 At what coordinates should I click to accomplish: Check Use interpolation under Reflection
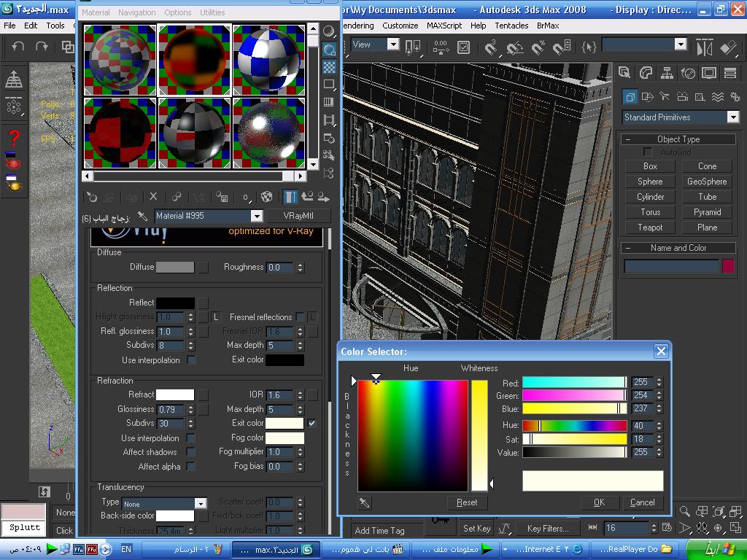click(191, 359)
